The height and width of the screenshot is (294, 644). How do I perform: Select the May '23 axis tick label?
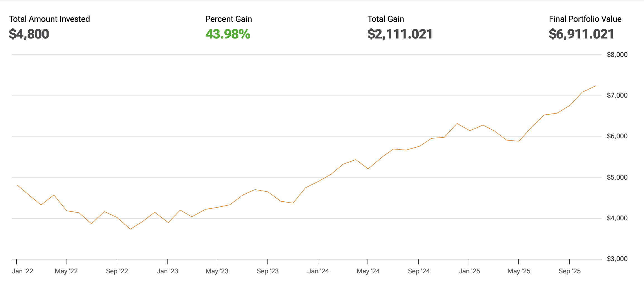point(217,271)
